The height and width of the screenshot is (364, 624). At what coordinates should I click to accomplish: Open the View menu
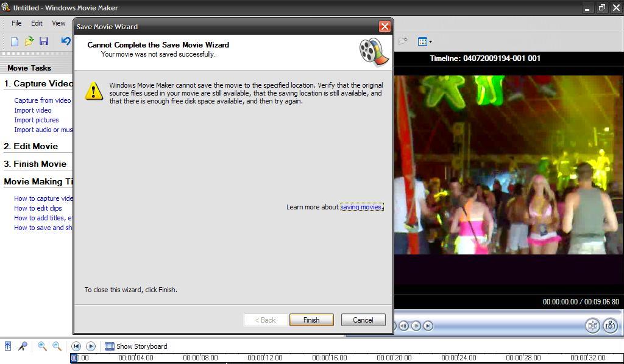coord(58,23)
